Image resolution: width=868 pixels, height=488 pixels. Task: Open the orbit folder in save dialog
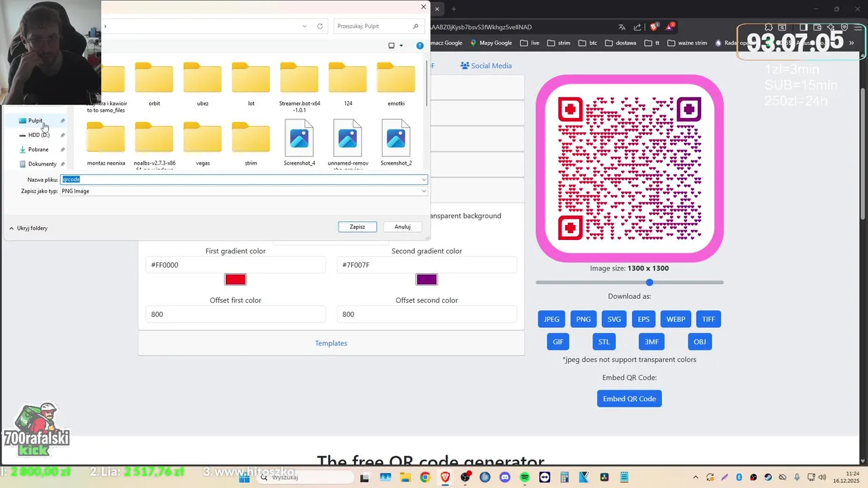[154, 84]
